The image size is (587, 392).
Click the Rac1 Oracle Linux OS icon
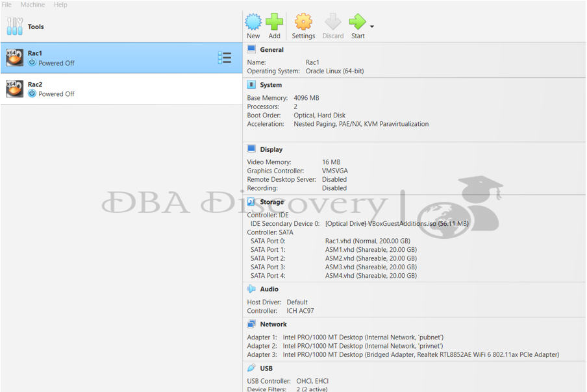pos(14,58)
